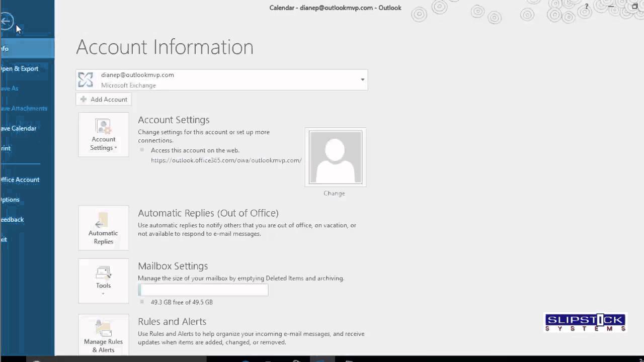The image size is (644, 362).
Task: Select Exit in the backstage sidebar
Action: [27, 239]
